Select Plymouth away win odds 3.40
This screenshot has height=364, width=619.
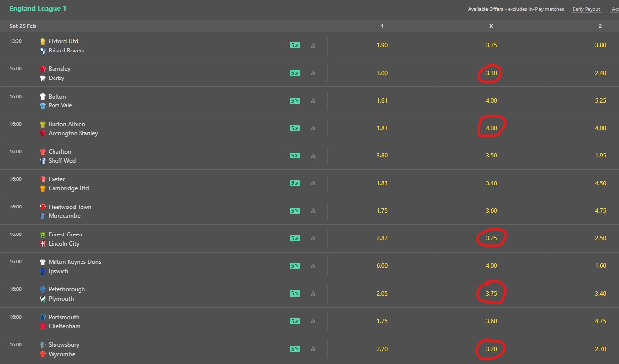[x=600, y=294]
